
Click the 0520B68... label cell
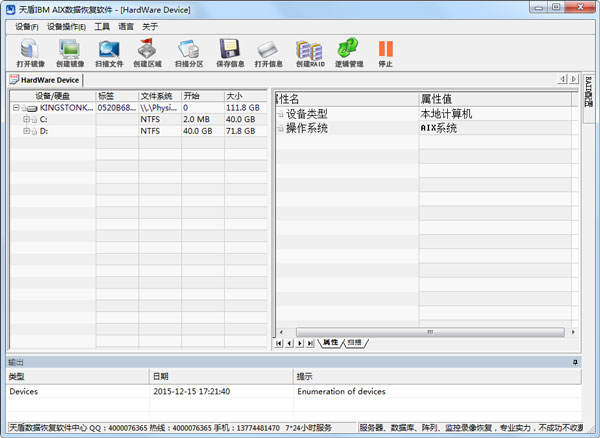coord(116,108)
